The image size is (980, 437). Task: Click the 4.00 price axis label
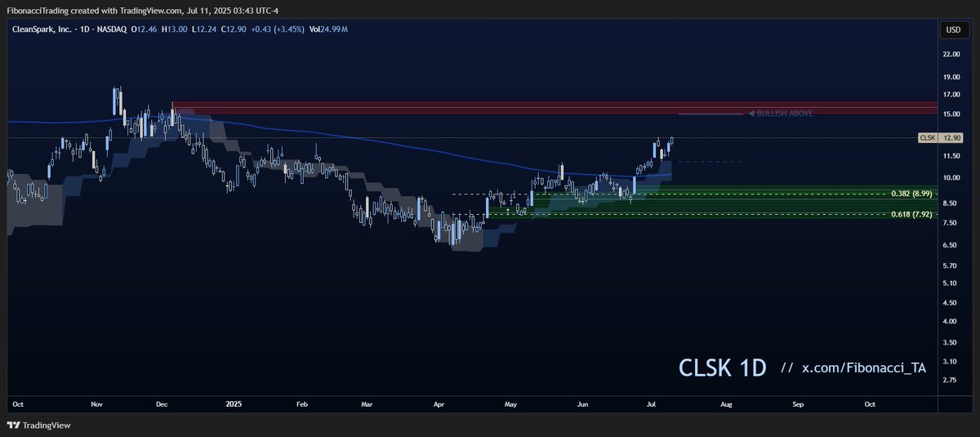(x=951, y=321)
